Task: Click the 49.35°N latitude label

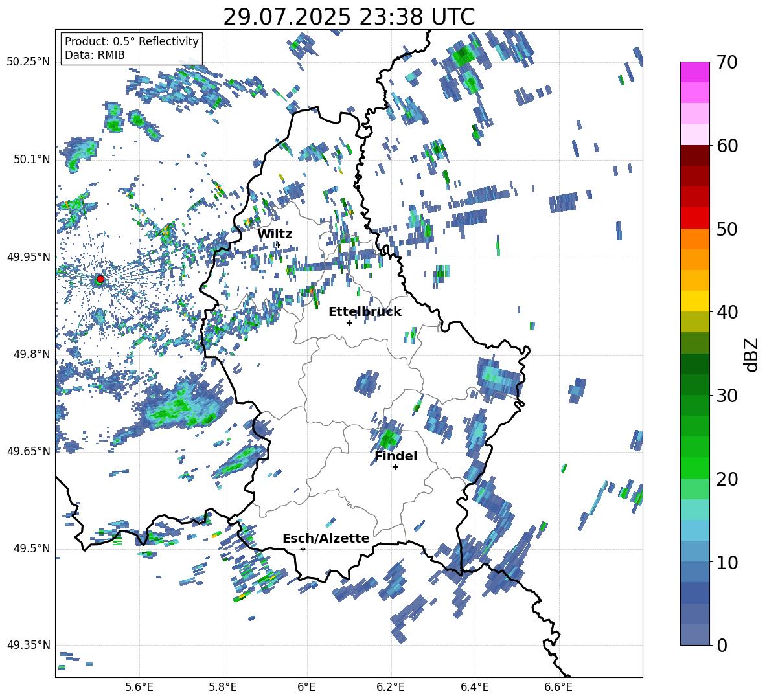Action: click(29, 645)
